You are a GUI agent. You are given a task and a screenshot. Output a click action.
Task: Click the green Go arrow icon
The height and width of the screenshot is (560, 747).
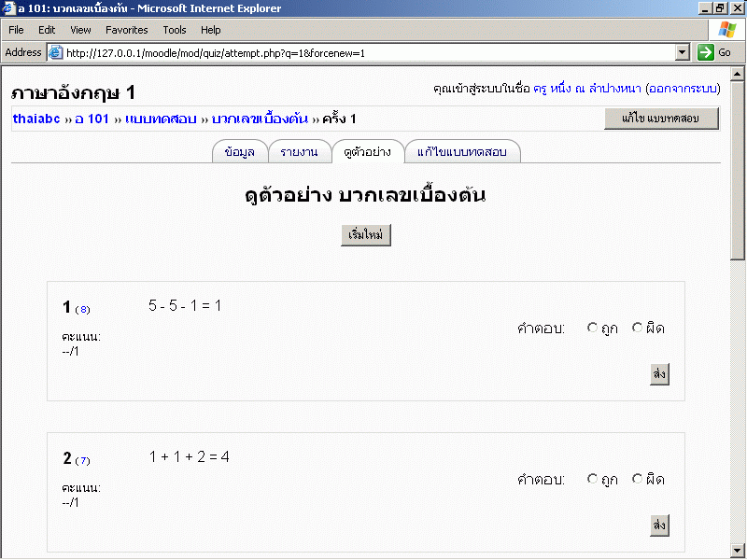706,52
